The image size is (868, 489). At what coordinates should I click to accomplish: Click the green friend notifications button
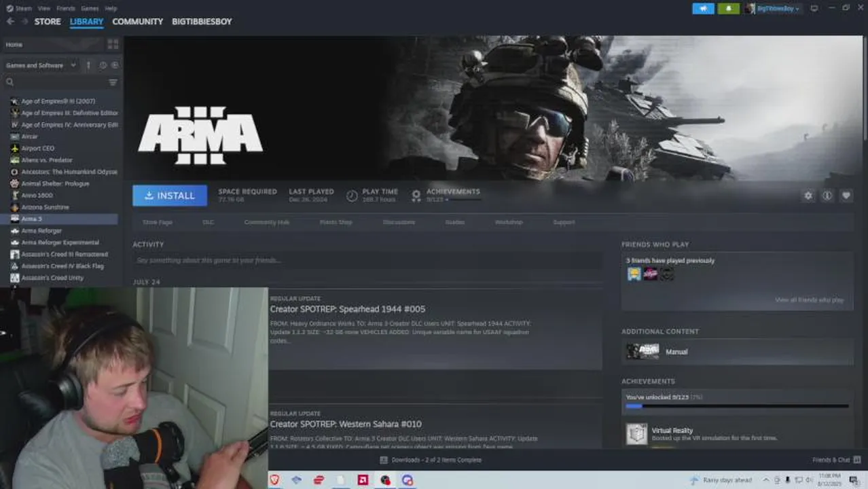pos(729,9)
